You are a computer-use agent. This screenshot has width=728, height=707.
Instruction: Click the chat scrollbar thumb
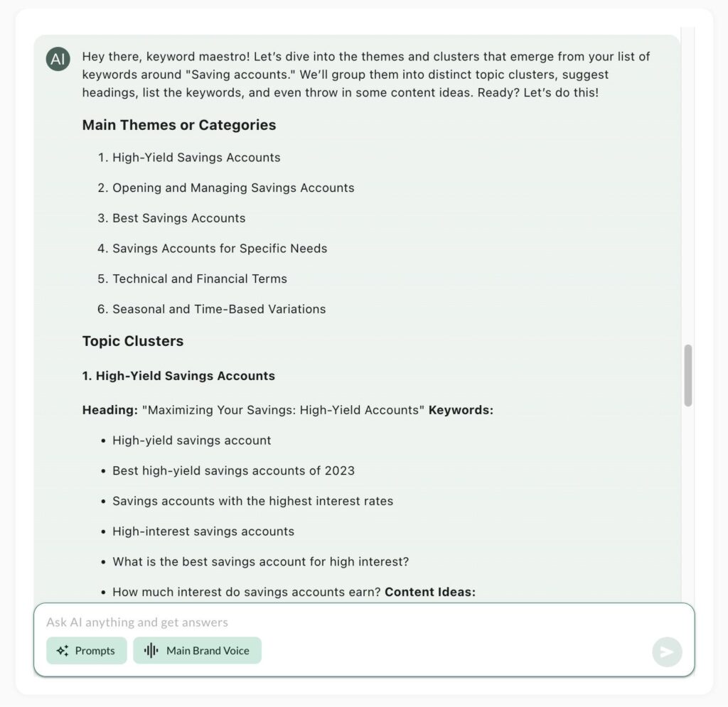click(x=688, y=375)
